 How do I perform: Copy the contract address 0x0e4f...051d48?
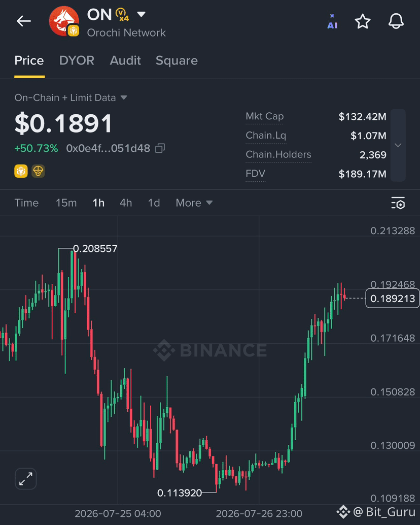(x=160, y=148)
